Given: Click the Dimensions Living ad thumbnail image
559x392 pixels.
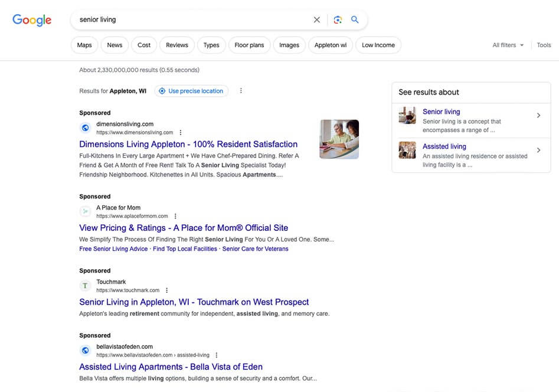Looking at the screenshot, I should [339, 139].
